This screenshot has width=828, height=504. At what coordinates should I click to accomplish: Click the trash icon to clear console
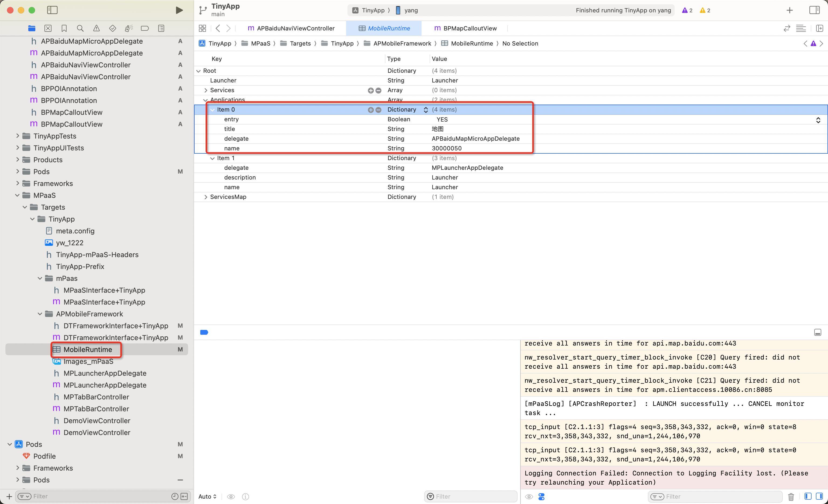click(791, 496)
